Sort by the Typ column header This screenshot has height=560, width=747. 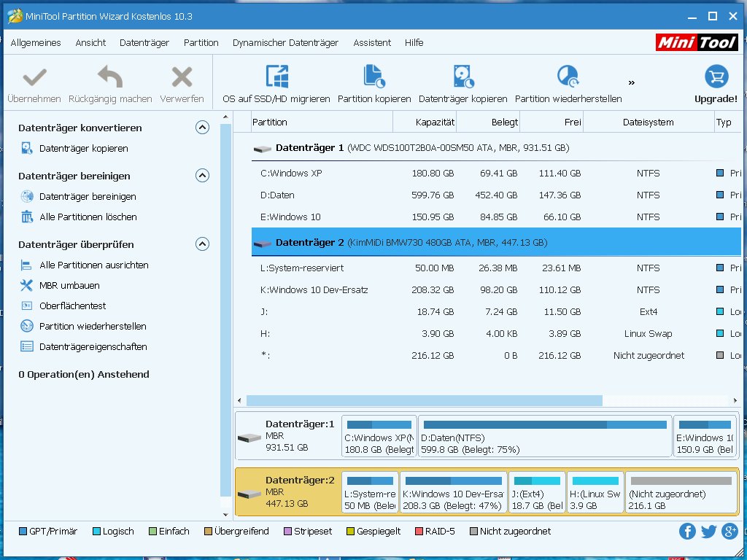coord(727,122)
